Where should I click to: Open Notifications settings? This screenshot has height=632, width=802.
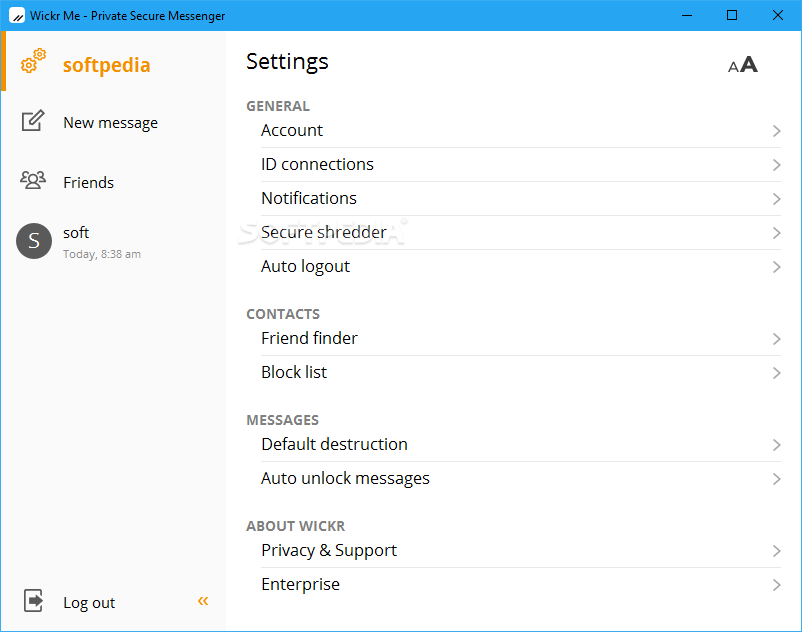(521, 198)
